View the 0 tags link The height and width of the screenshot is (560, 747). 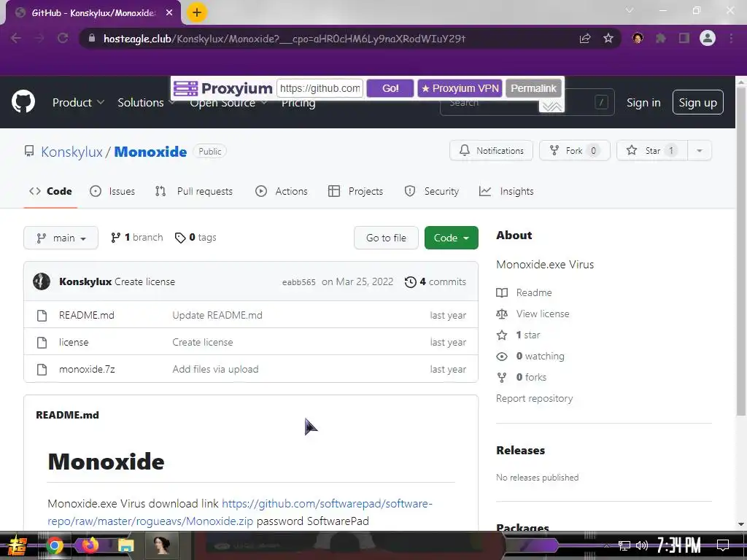196,237
